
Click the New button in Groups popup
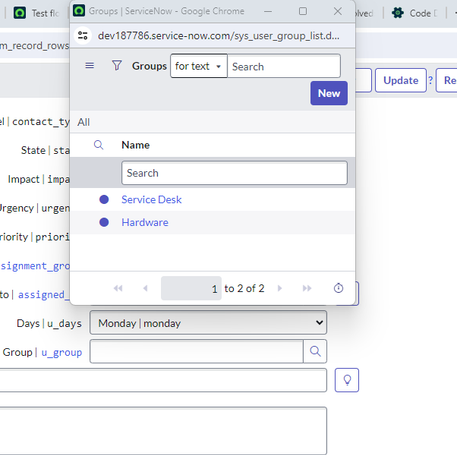(x=329, y=93)
